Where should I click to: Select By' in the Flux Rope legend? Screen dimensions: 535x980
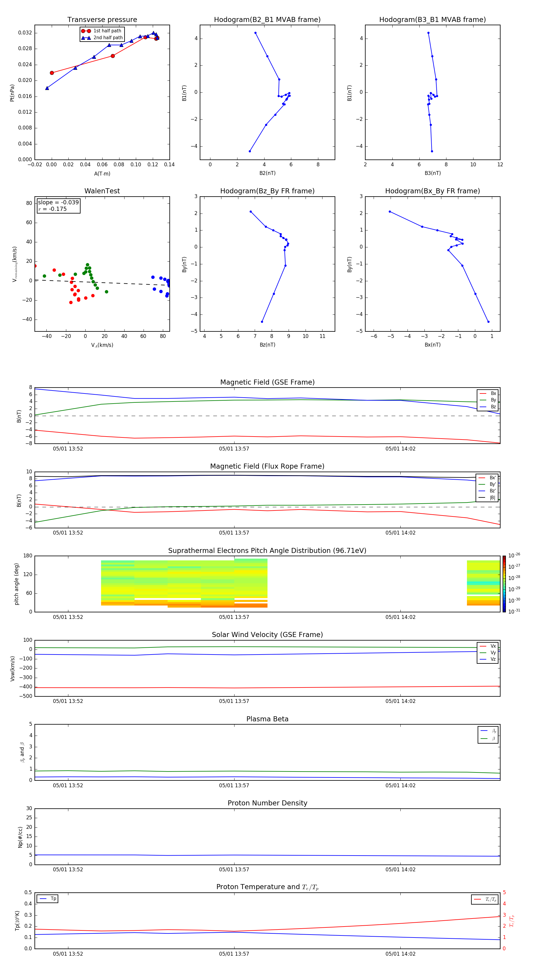click(487, 484)
